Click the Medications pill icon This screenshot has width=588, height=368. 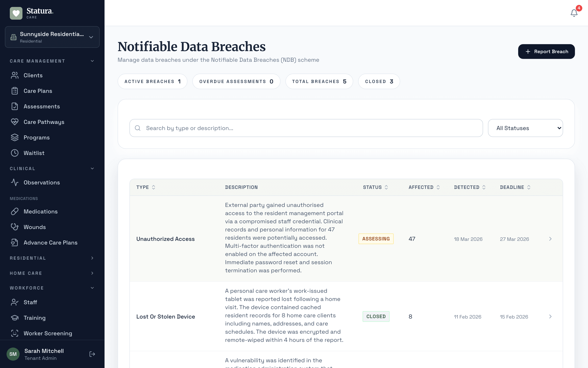14,212
